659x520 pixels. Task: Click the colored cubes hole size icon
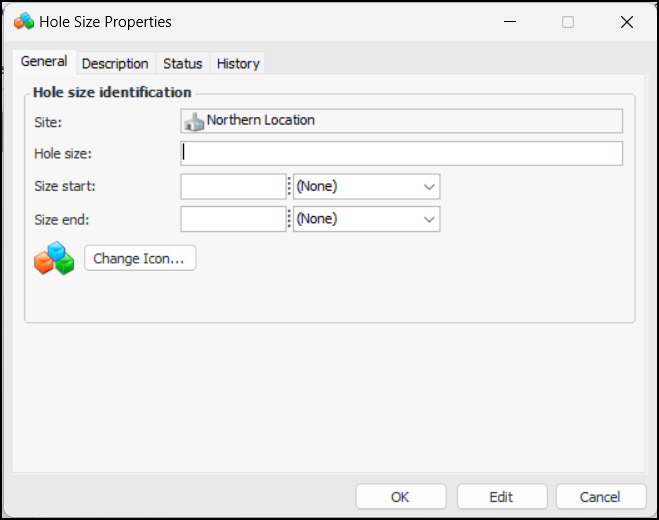(54, 258)
